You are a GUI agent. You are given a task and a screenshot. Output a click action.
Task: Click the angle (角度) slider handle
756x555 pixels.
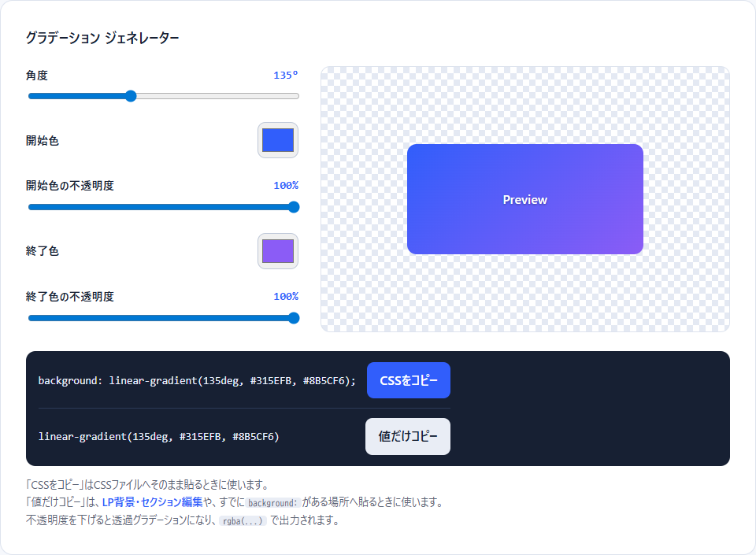coord(131,96)
